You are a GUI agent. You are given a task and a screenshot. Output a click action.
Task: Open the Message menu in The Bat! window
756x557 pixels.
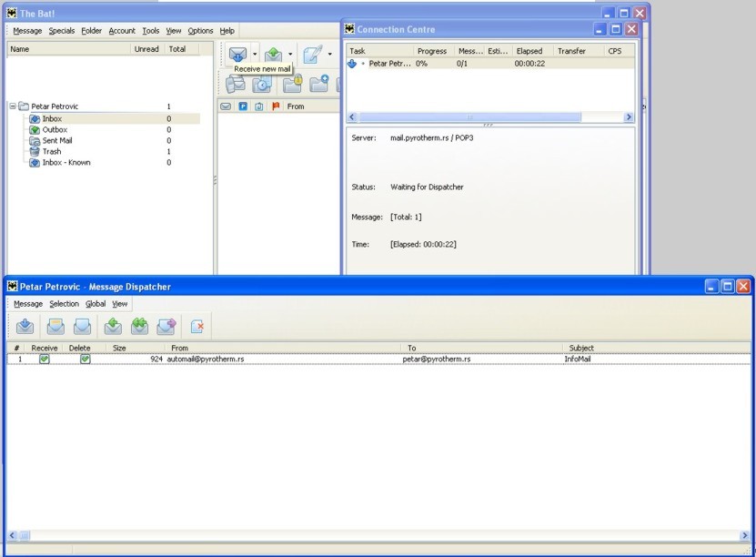tap(27, 30)
